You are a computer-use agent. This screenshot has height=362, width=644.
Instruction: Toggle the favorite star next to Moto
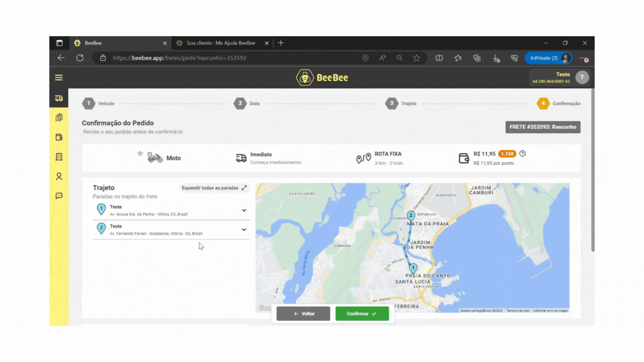[140, 154]
